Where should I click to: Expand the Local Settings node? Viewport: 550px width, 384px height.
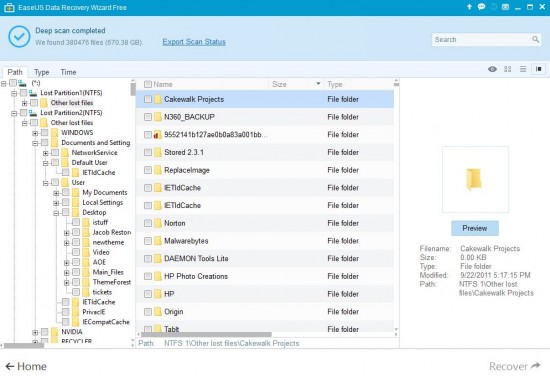click(56, 203)
